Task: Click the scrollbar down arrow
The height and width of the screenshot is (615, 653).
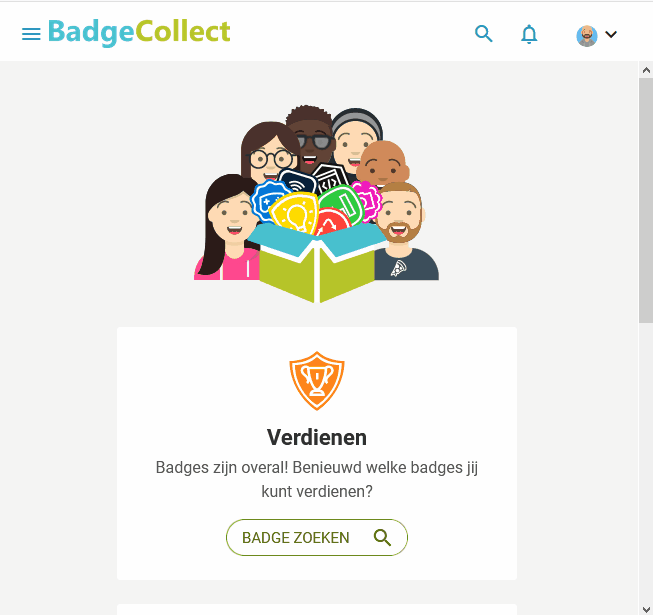Action: click(646, 610)
